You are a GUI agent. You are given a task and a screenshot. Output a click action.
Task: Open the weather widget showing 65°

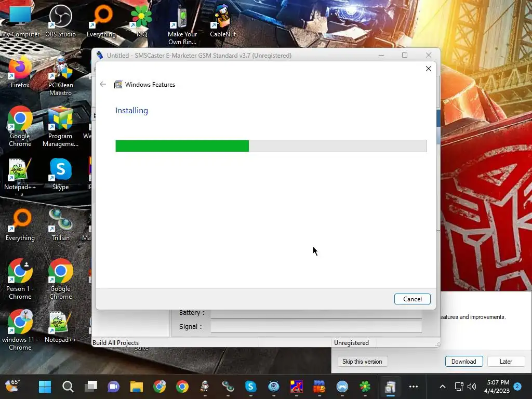pyautogui.click(x=12, y=386)
